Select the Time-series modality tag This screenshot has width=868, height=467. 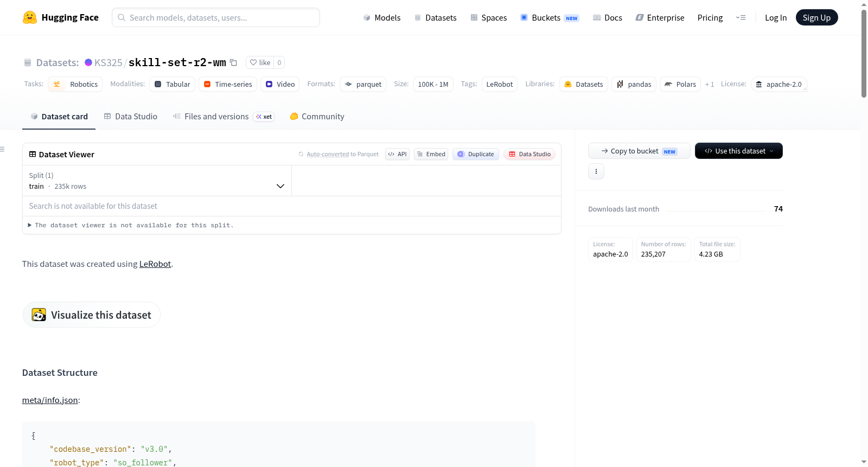[228, 84]
